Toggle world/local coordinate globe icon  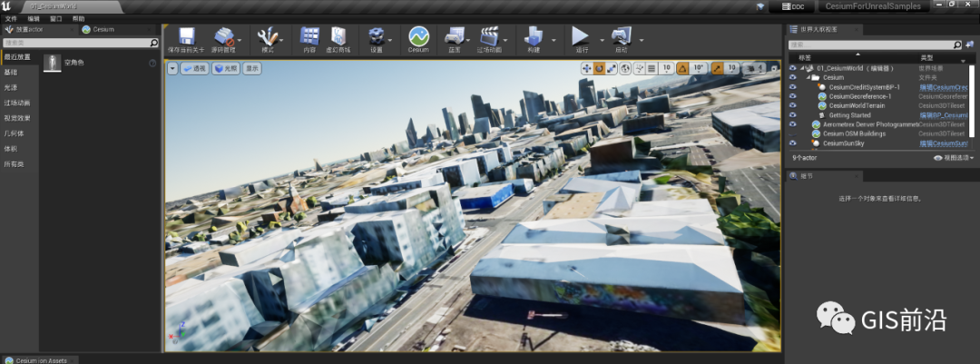click(x=625, y=69)
